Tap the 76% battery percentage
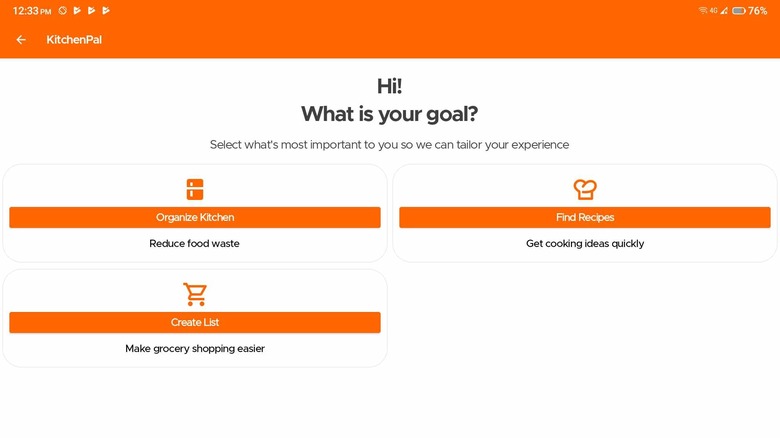 (x=757, y=10)
